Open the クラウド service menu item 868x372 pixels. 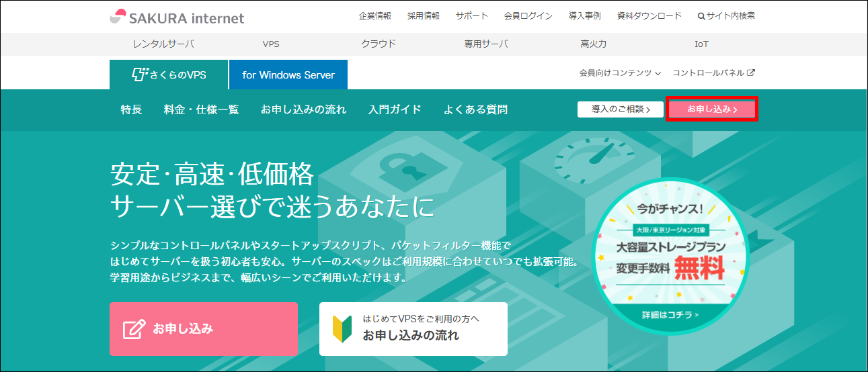(379, 44)
